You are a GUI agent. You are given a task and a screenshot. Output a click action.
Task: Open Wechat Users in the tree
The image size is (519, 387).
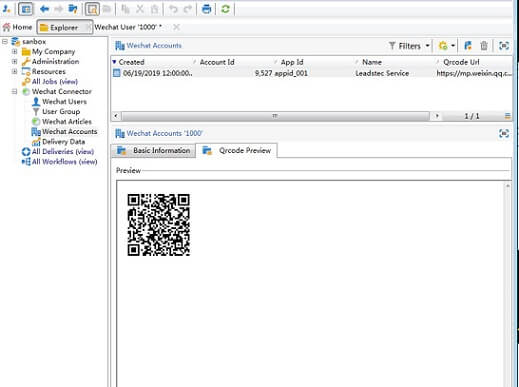tap(64, 101)
